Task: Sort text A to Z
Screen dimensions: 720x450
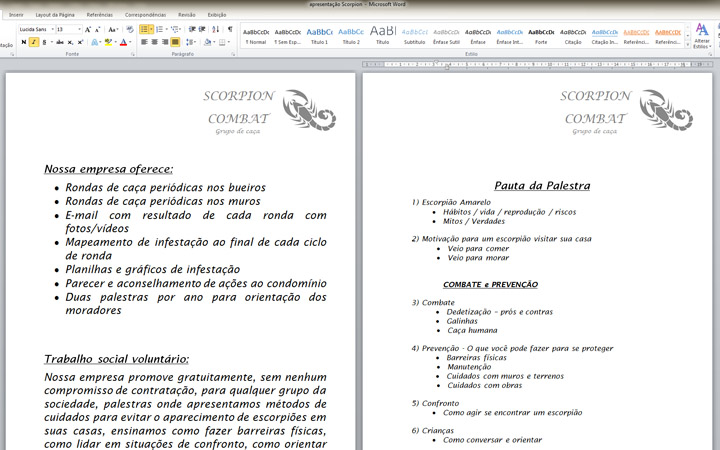Action: pos(215,29)
